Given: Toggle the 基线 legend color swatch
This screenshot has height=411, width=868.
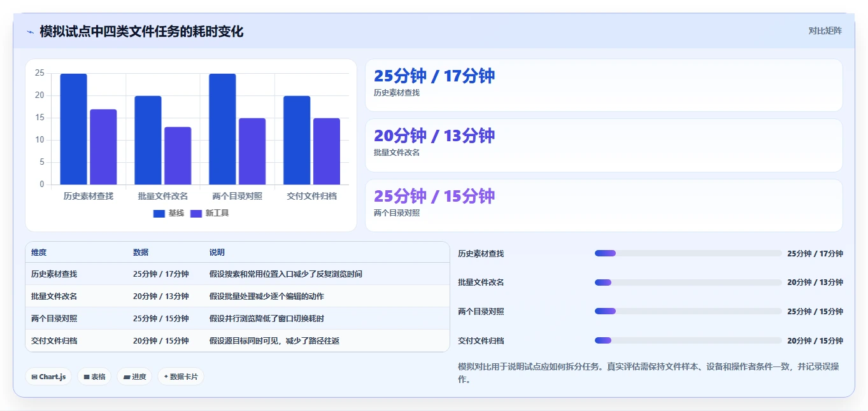Looking at the screenshot, I should coord(159,213).
